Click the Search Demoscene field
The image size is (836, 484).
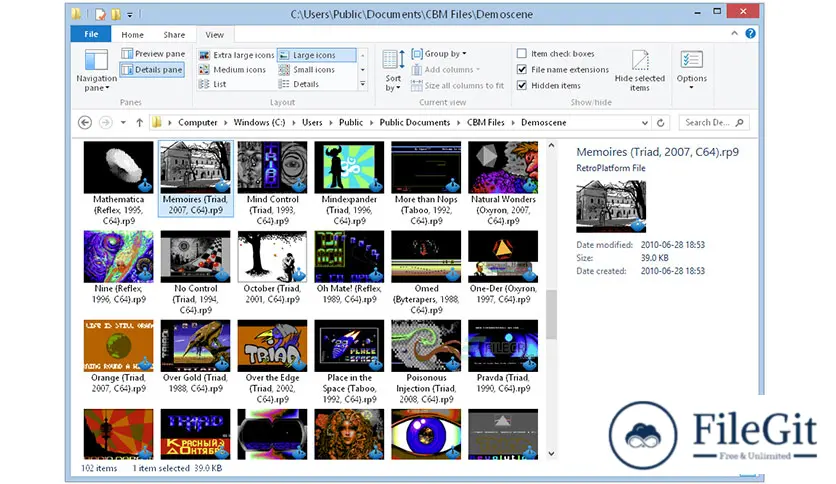(714, 123)
